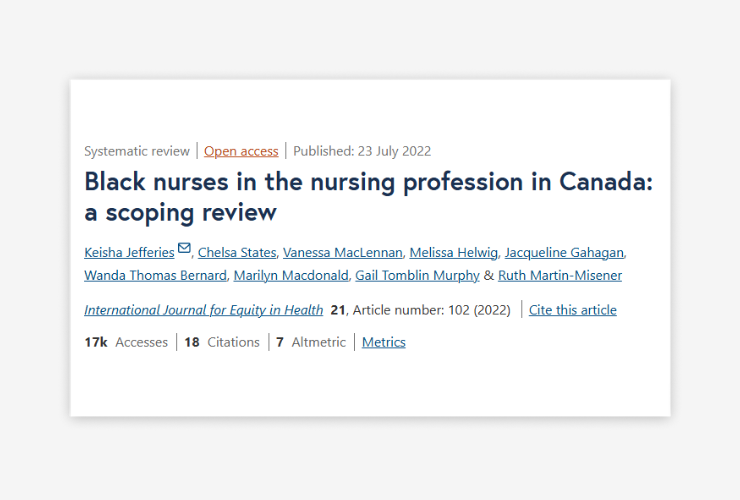Click the 17k Accesses count
Viewport: 740px width, 500px height.
tap(126, 342)
